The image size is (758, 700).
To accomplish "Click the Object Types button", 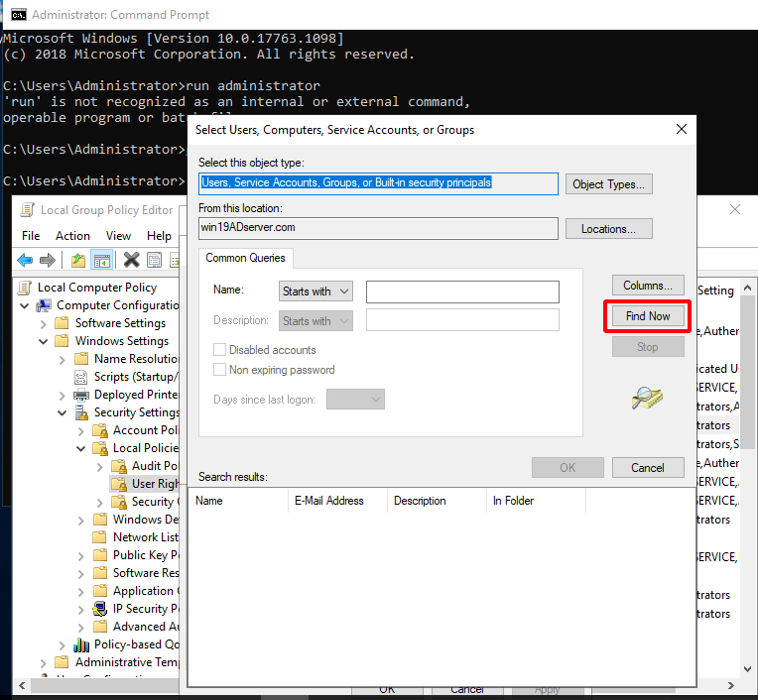I will [x=608, y=183].
